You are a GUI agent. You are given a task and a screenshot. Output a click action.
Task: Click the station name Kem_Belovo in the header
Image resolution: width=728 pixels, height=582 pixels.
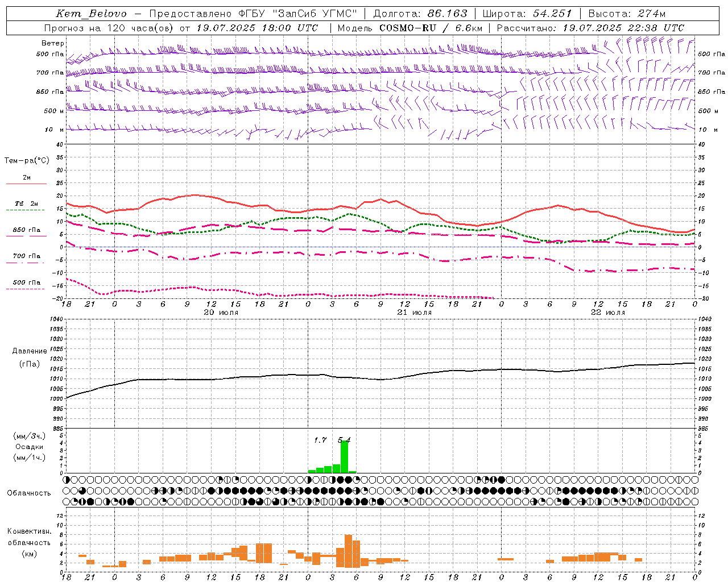coord(90,14)
